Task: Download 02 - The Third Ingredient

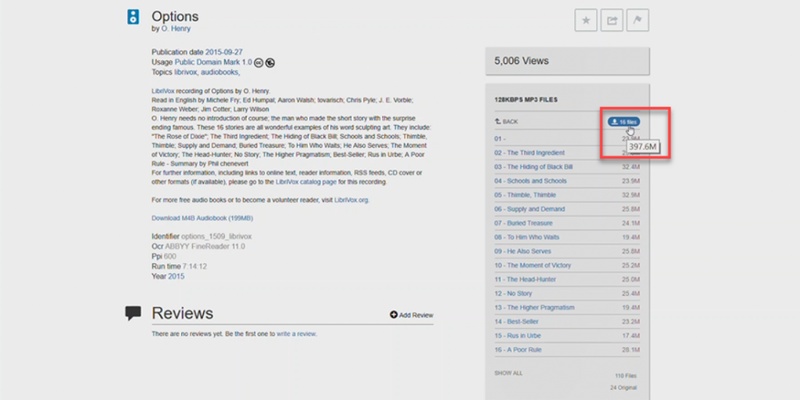Action: click(529, 153)
